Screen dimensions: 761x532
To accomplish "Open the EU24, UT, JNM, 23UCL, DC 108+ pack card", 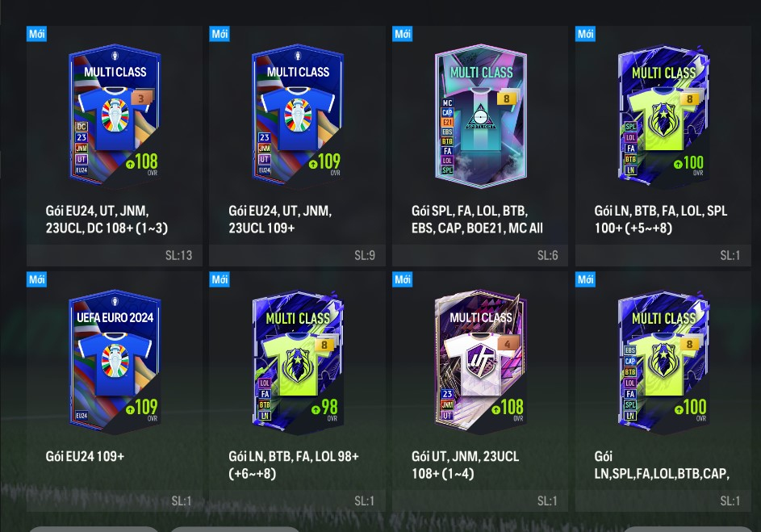I will tap(115, 145).
